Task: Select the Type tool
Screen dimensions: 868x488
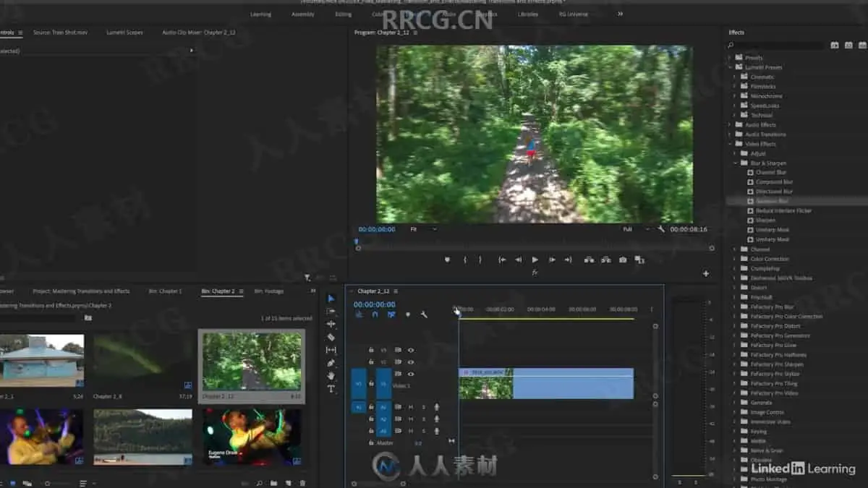Action: pos(331,389)
